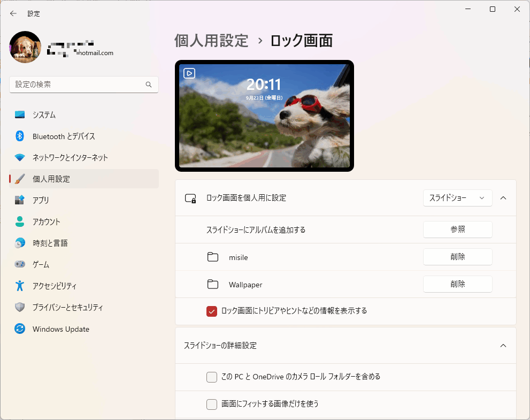This screenshot has height=420, width=530.
Task: Click the misile folder icon
Action: [213, 257]
